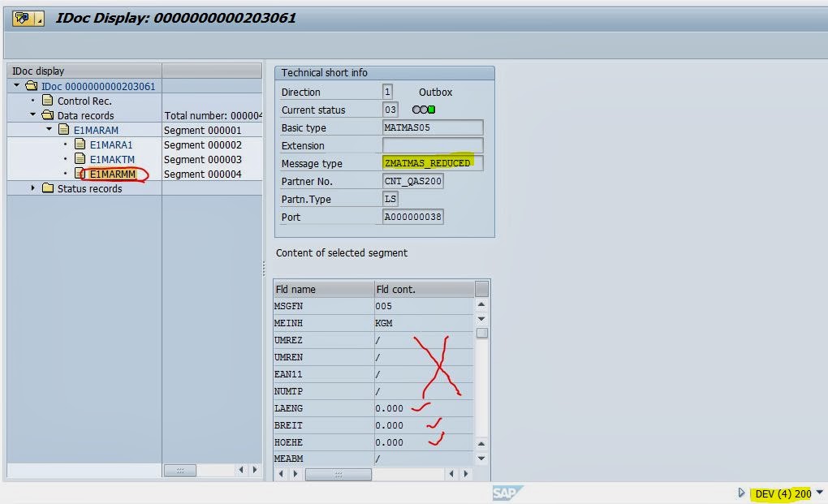Click the E1MARMM segment document icon
This screenshot has width=828, height=504.
(x=80, y=173)
